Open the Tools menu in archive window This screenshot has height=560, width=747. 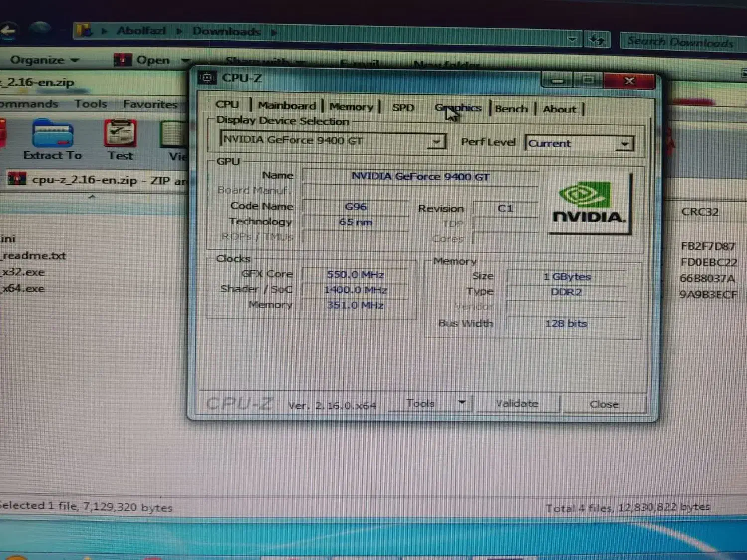tap(91, 104)
